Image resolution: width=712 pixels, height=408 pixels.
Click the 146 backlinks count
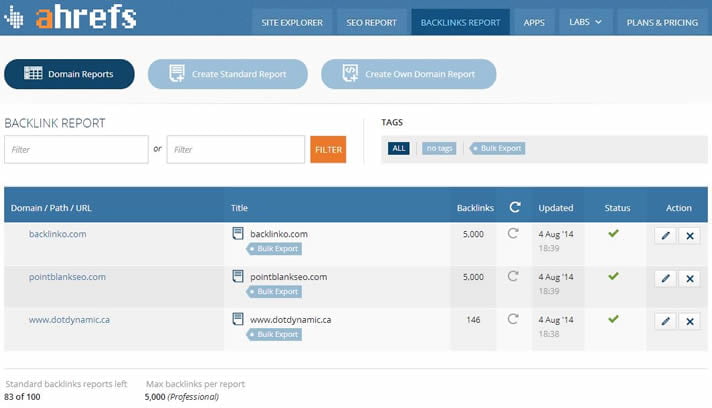[x=473, y=320]
